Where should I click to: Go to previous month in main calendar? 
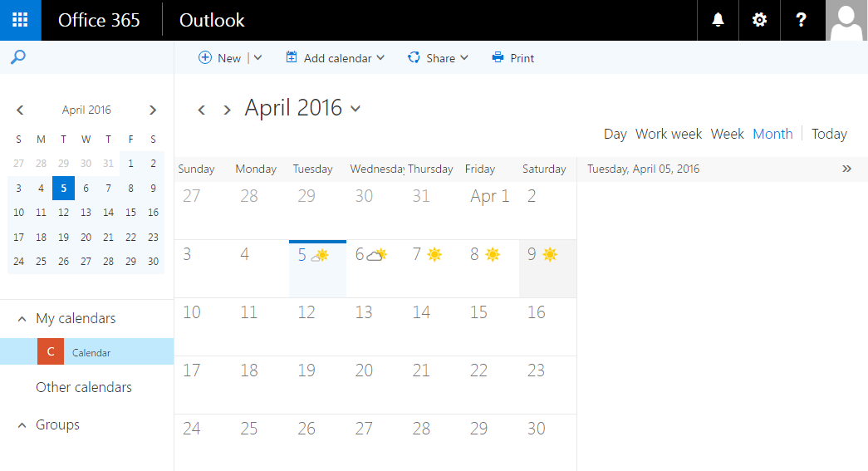coord(202,110)
